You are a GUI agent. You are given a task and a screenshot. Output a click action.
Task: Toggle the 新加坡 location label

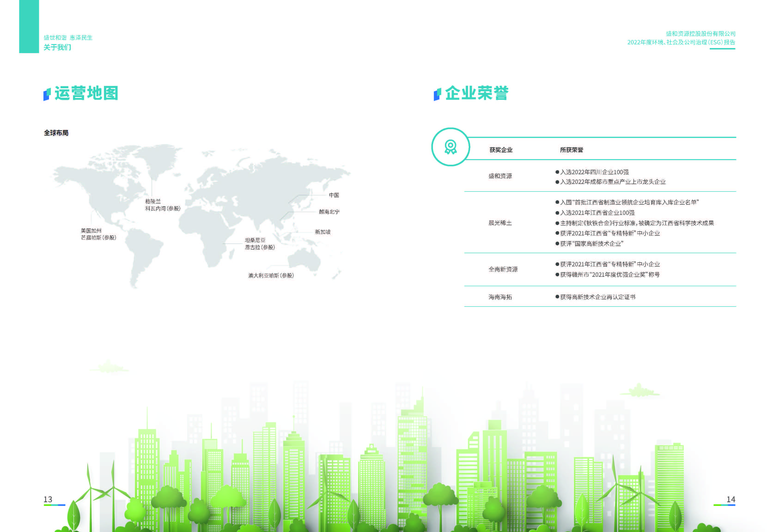point(323,232)
